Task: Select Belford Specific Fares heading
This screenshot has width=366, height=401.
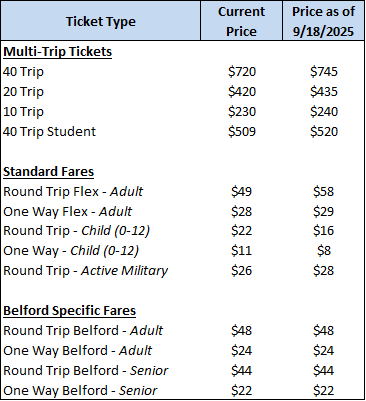Action: (70, 311)
